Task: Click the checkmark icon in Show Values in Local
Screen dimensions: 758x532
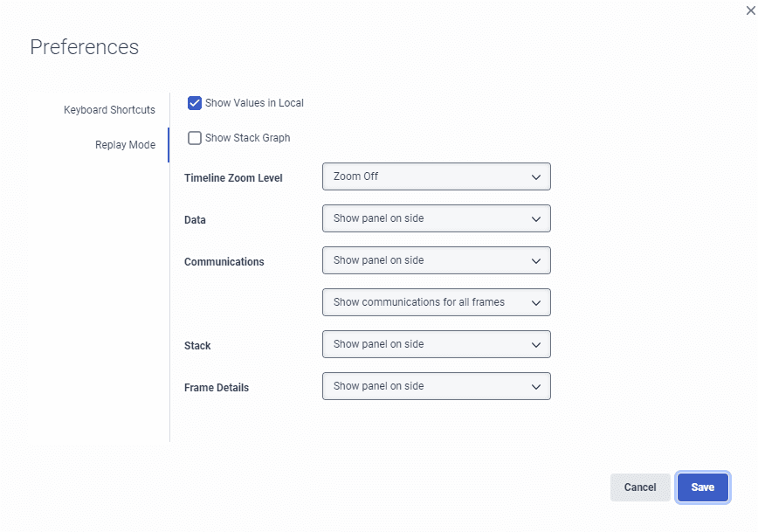Action: tap(194, 102)
